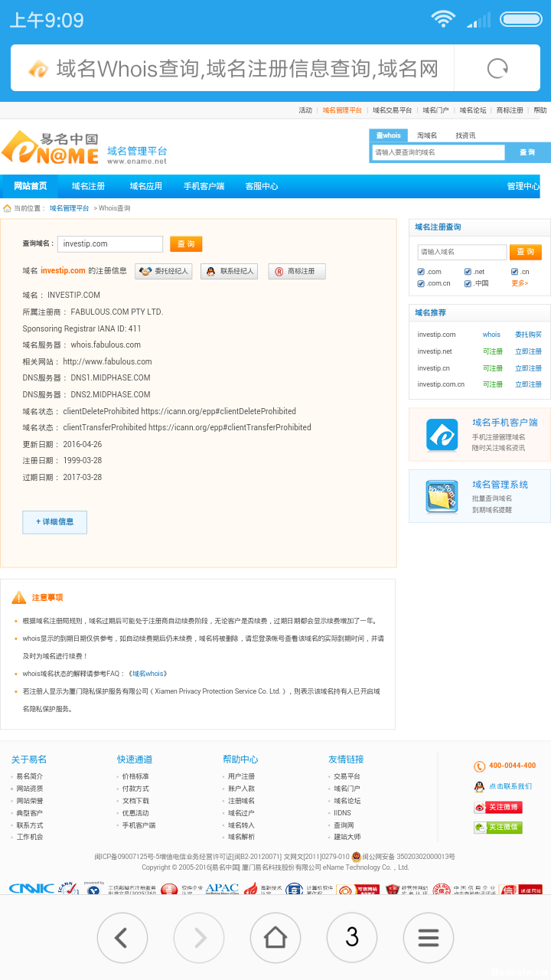Toggle the .net checkbox
The height and width of the screenshot is (980, 551).
click(468, 272)
